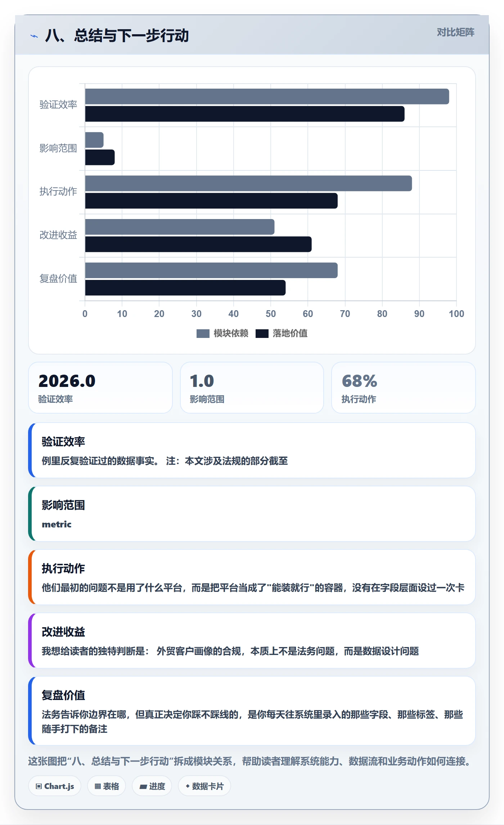Select the heading 八、总结与下一步行动
The width and height of the screenshot is (504, 825).
pyautogui.click(x=117, y=36)
